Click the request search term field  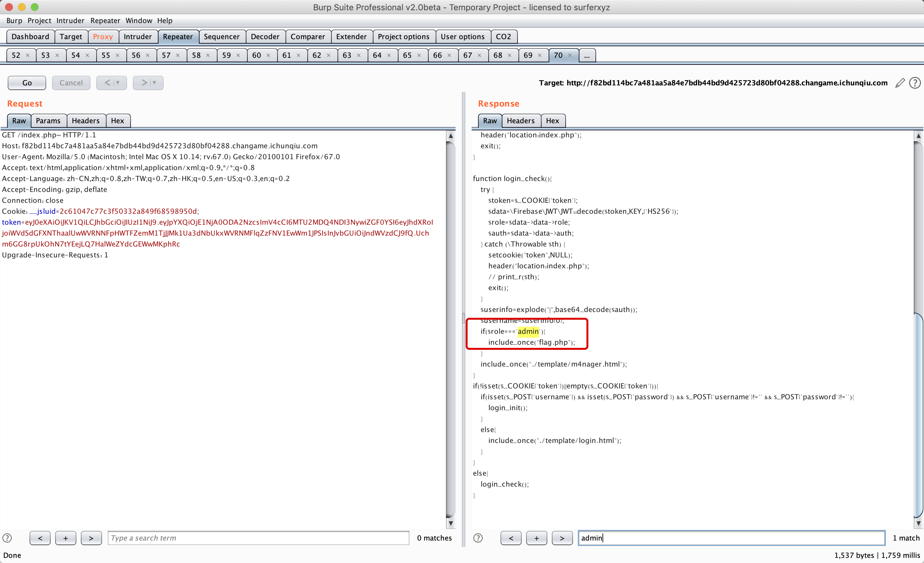pos(258,538)
